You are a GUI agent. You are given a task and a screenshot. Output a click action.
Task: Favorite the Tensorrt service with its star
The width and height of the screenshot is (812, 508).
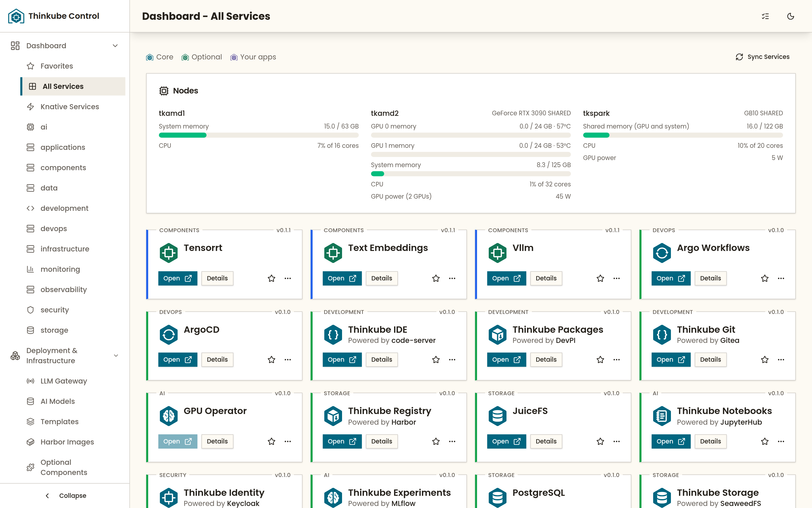[x=272, y=278]
